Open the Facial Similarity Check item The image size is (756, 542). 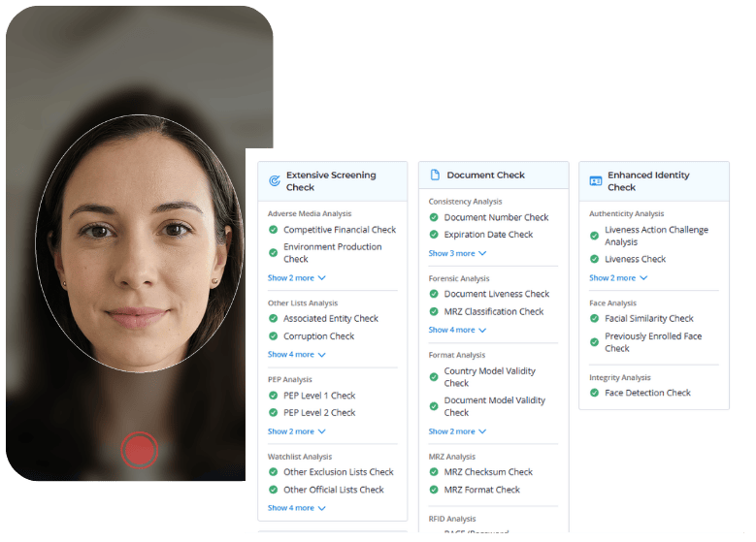648,318
